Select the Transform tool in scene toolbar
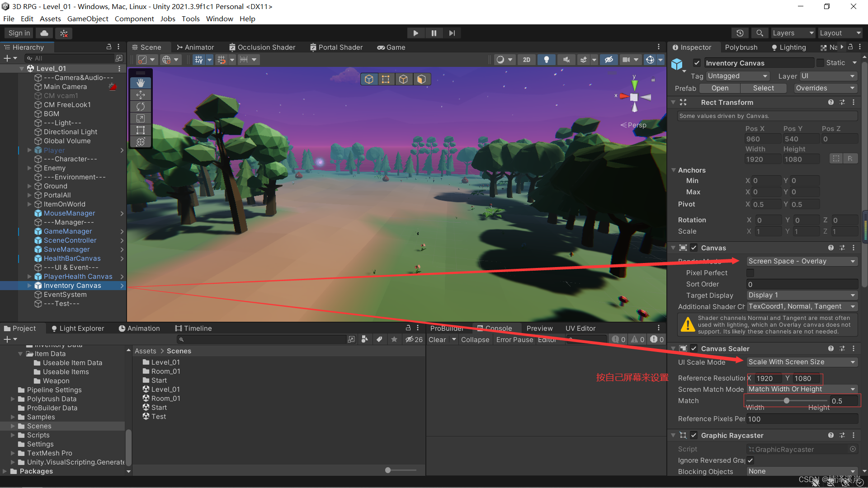Viewport: 868px width, 488px height. [141, 141]
